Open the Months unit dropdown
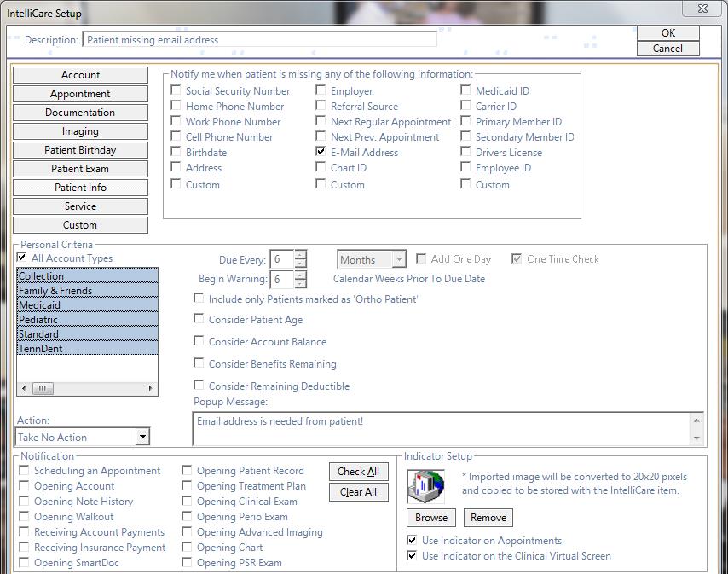 (x=399, y=259)
